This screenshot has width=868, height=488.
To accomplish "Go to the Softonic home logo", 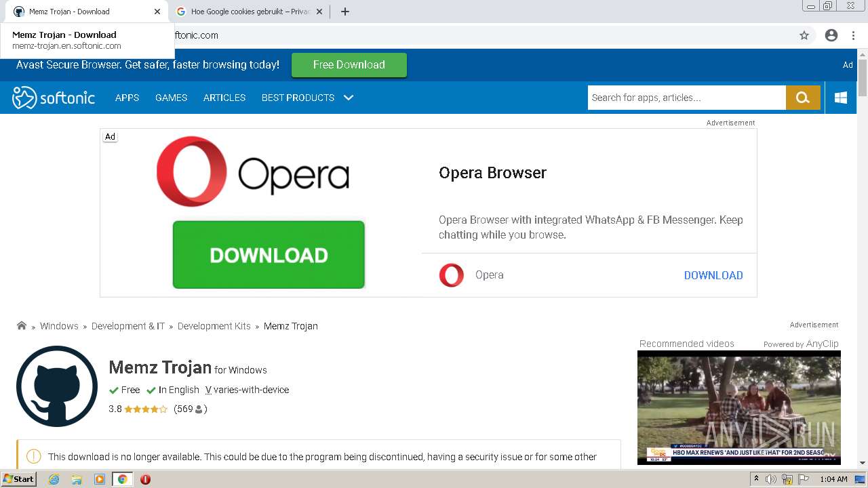I will pyautogui.click(x=54, y=98).
